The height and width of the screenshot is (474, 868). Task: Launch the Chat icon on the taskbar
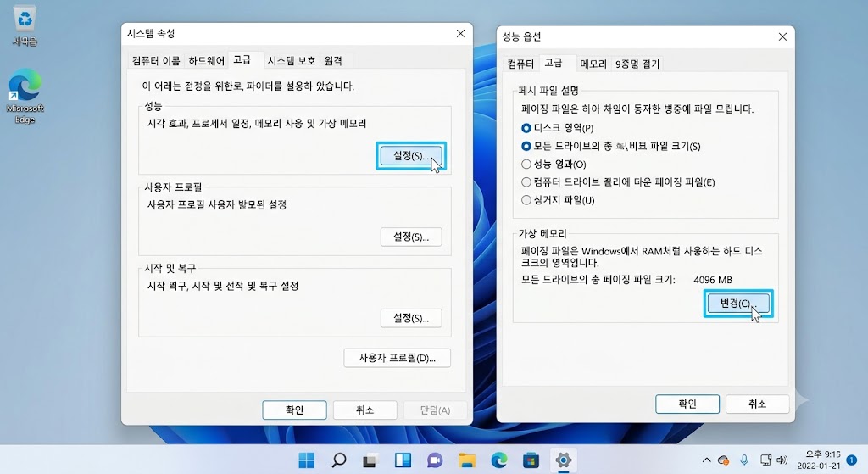pyautogui.click(x=435, y=460)
